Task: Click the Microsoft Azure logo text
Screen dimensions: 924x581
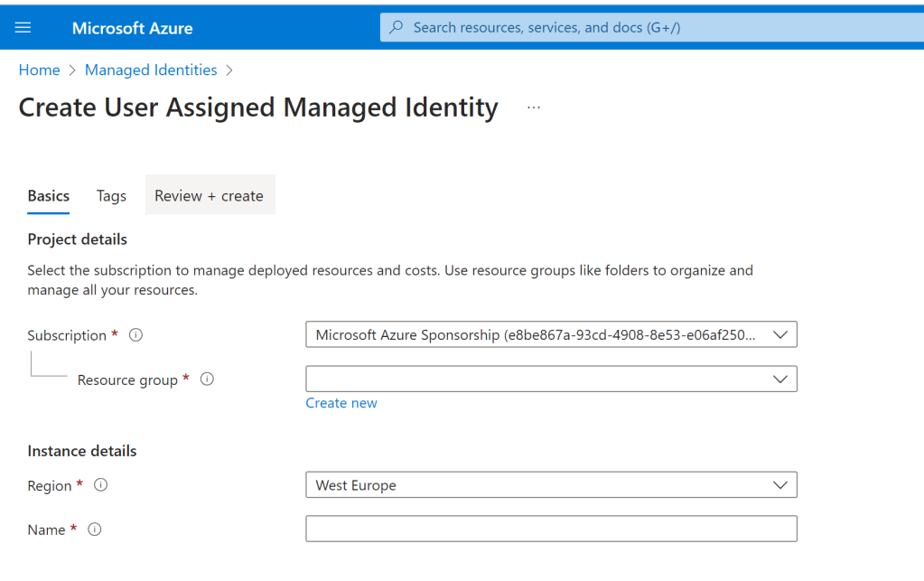Action: tap(133, 28)
